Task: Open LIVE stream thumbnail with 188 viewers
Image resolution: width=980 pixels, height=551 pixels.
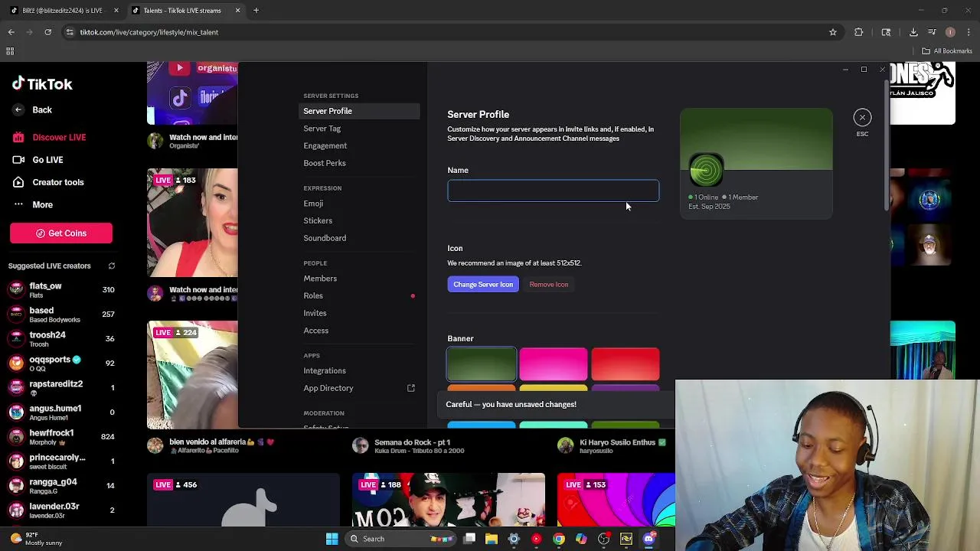Action: 449,500
